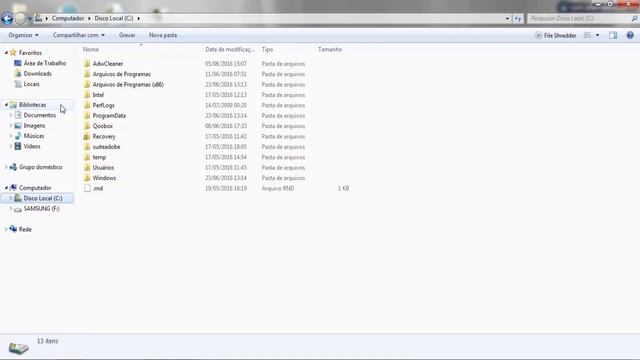Click the Documentos library icon
This screenshot has width=640, height=360.
18,115
